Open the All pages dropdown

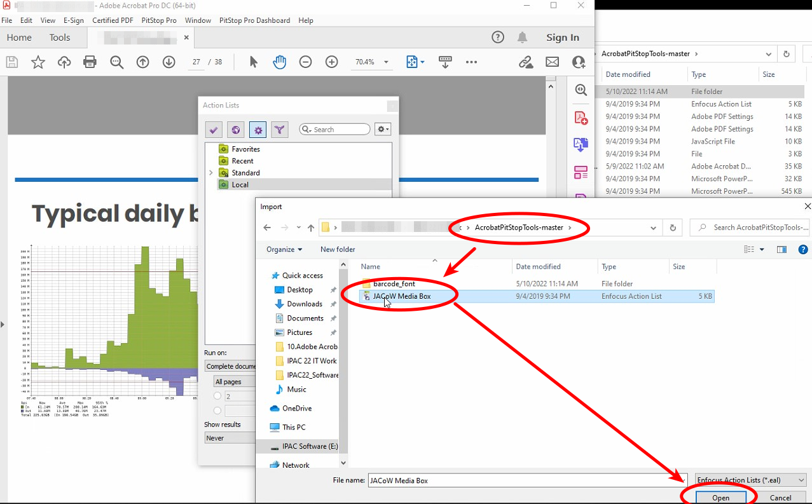click(235, 382)
